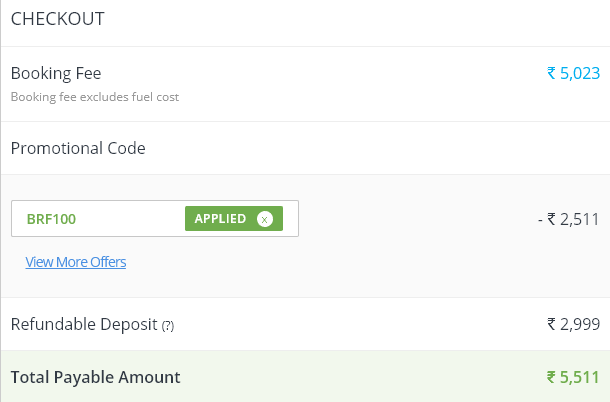Click the Refundable Deposit label text

pos(84,325)
